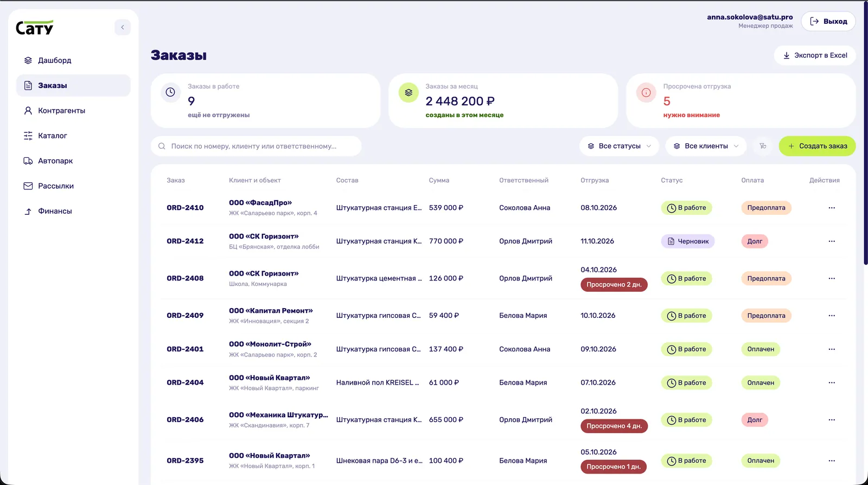This screenshot has height=485, width=868.
Task: Open actions menu for order ORD-2412
Action: (832, 241)
